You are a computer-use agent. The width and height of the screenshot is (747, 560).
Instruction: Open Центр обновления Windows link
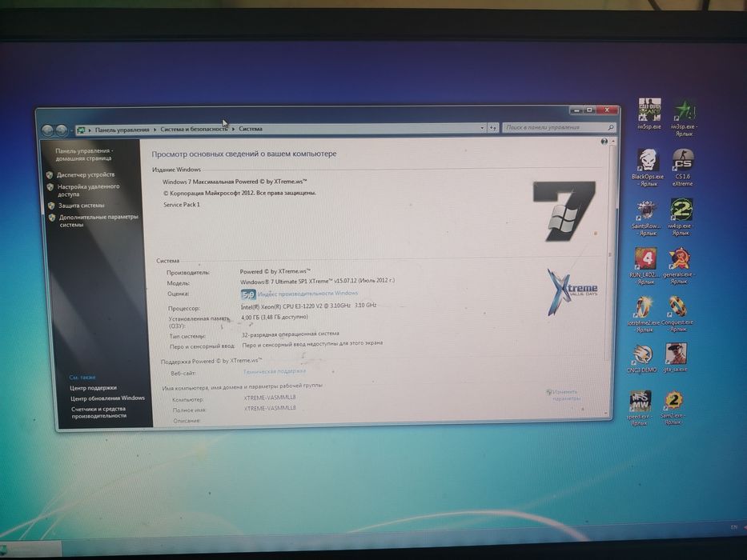point(107,398)
